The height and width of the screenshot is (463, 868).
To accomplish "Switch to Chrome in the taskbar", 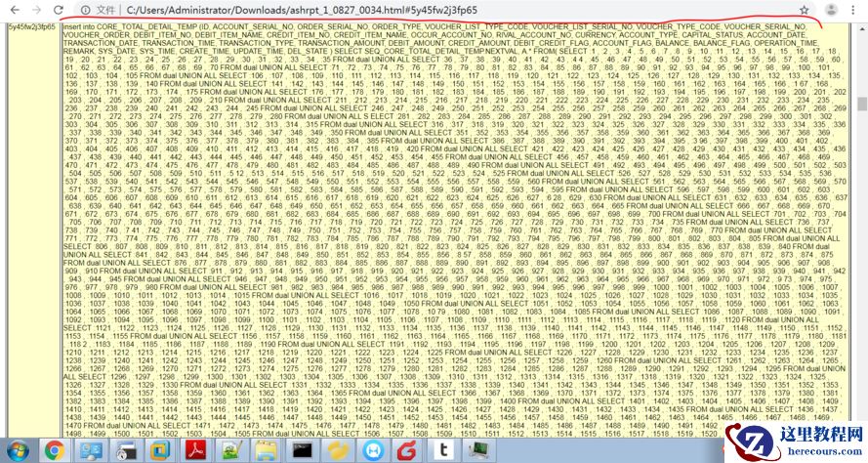I will [x=55, y=450].
